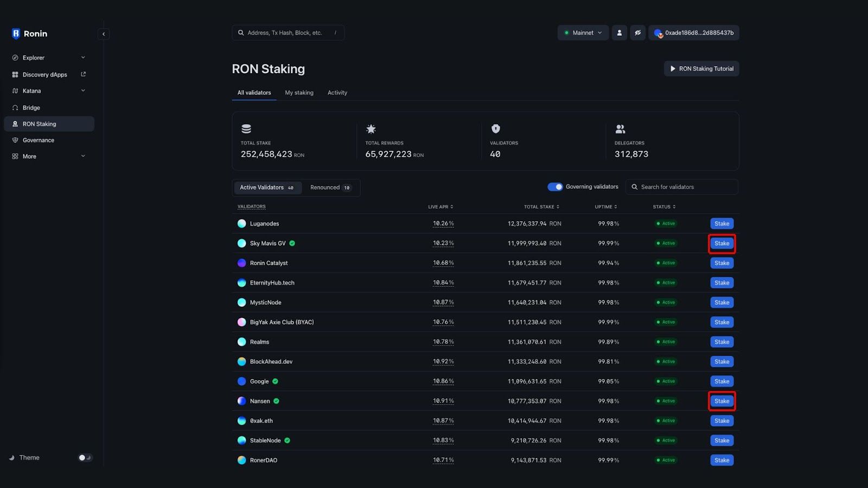
Task: Click the Total Stake coins icon
Action: pos(246,129)
